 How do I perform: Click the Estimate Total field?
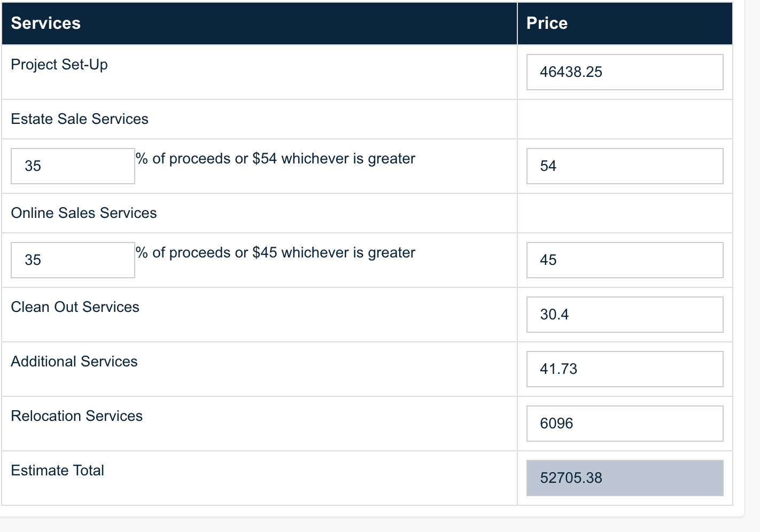(x=624, y=478)
